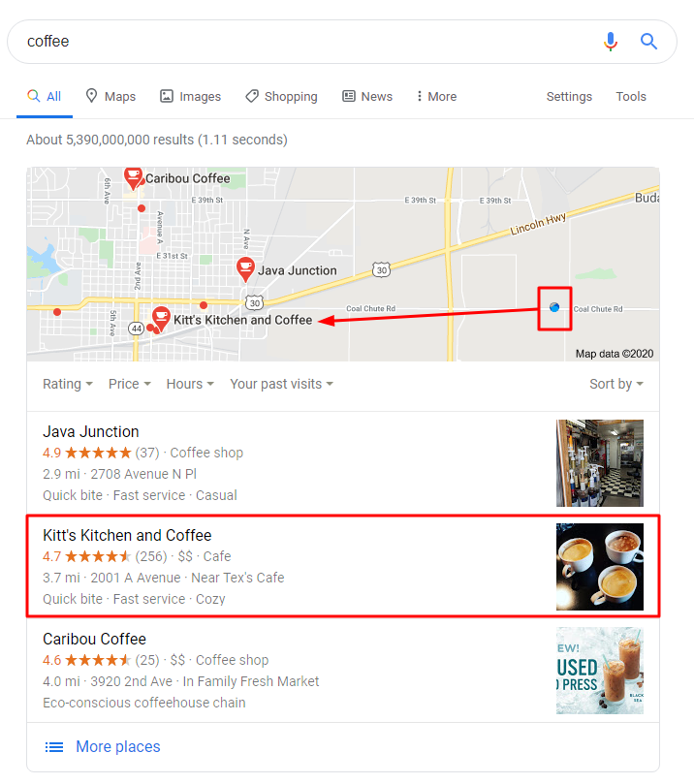Switch to the Maps tab

pos(110,96)
